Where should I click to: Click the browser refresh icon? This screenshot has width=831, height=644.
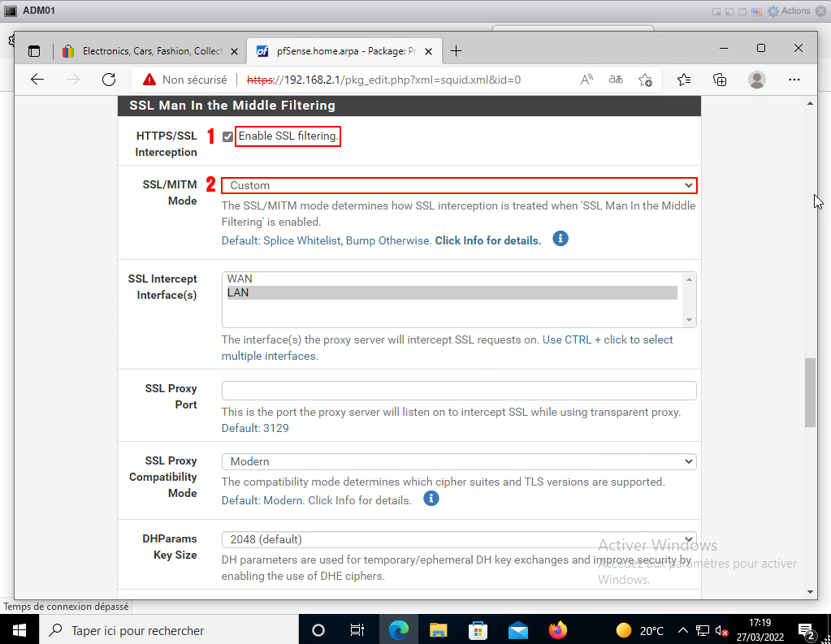tap(109, 80)
